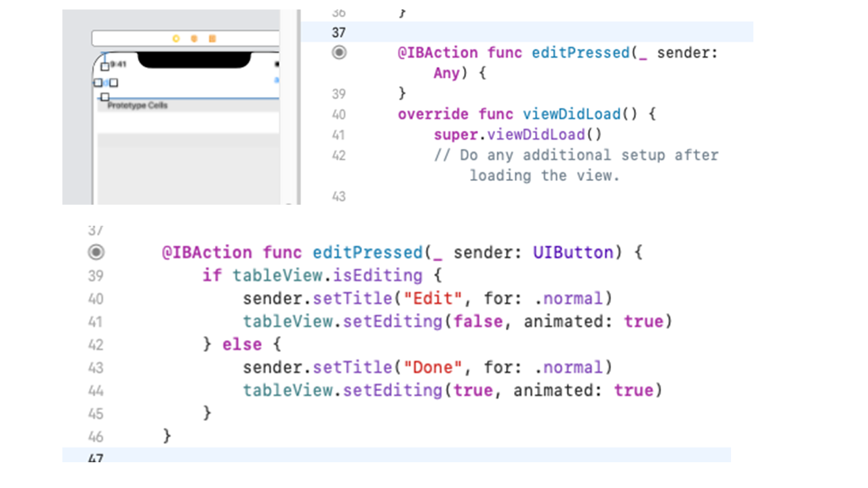
Task: Click line number 42 in the upper editor
Action: tap(338, 155)
